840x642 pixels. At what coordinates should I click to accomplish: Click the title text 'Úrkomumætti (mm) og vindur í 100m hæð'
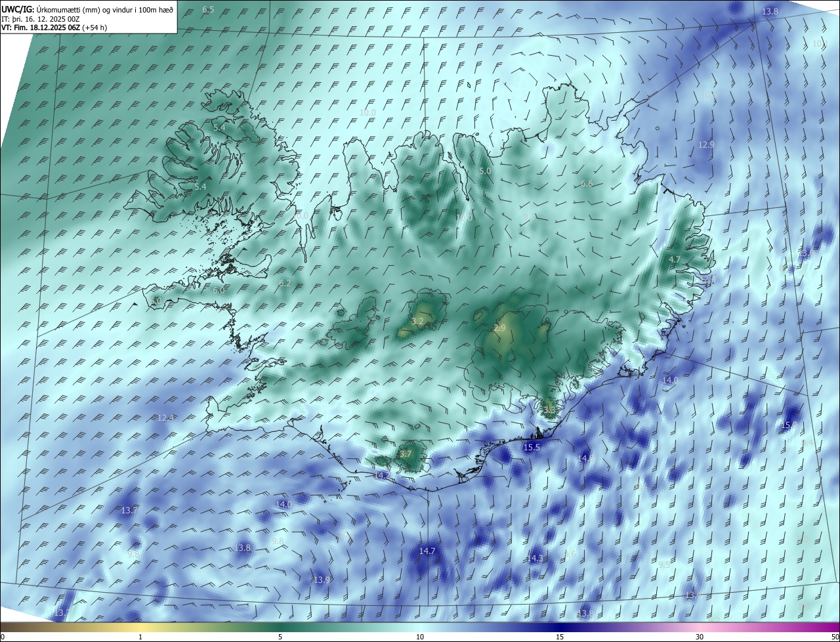point(104,10)
